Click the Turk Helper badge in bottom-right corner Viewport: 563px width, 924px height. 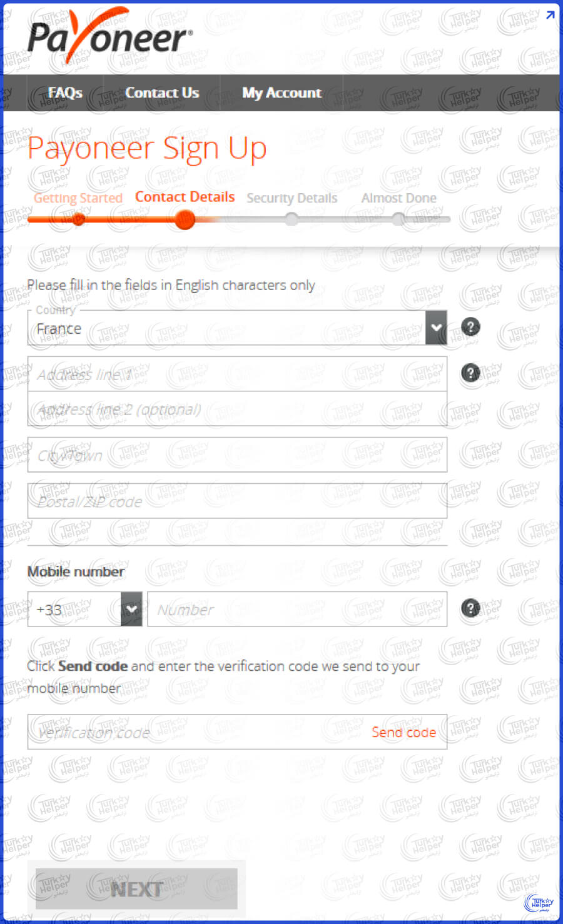click(540, 903)
